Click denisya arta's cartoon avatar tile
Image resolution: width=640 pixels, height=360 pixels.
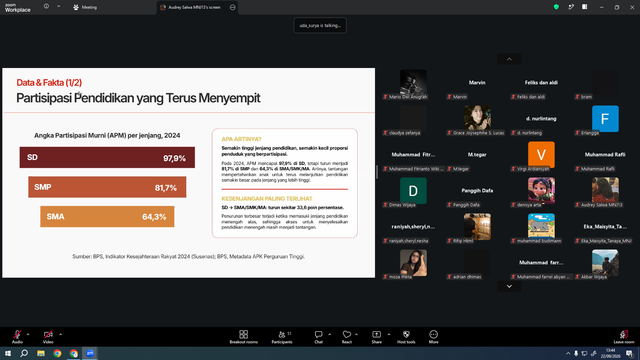click(541, 192)
